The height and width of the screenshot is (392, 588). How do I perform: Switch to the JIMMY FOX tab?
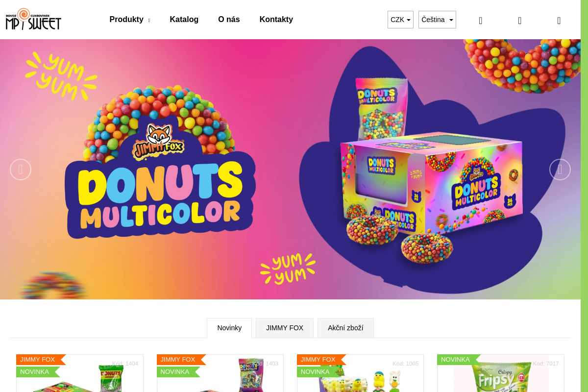[285, 328]
